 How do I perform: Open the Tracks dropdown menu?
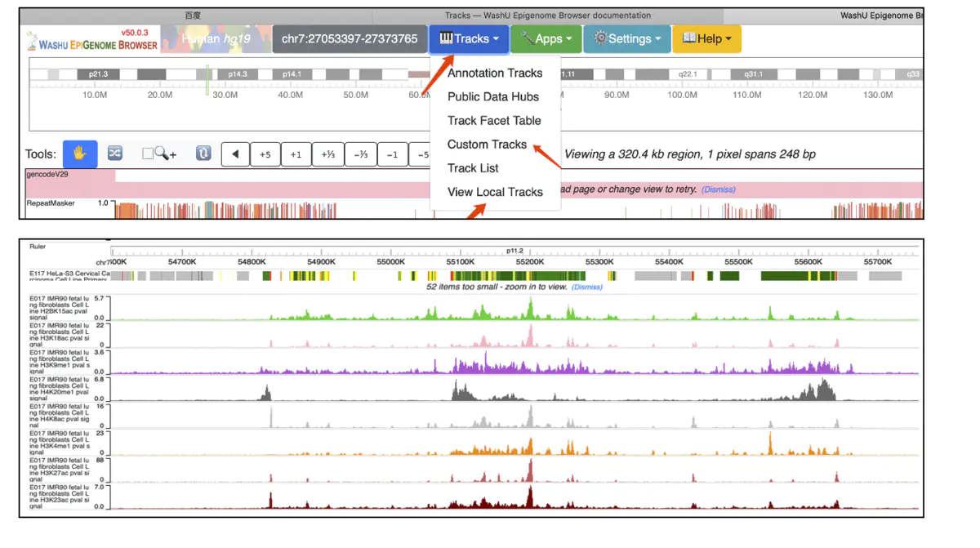click(469, 38)
